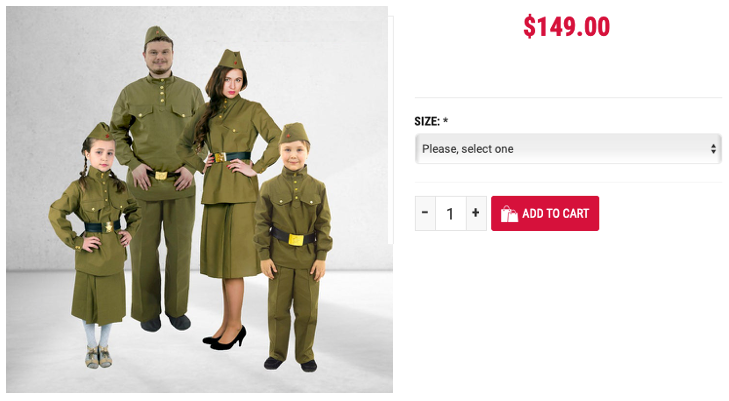Click the woman's black high heels
This screenshot has height=401, width=729.
click(x=225, y=339)
